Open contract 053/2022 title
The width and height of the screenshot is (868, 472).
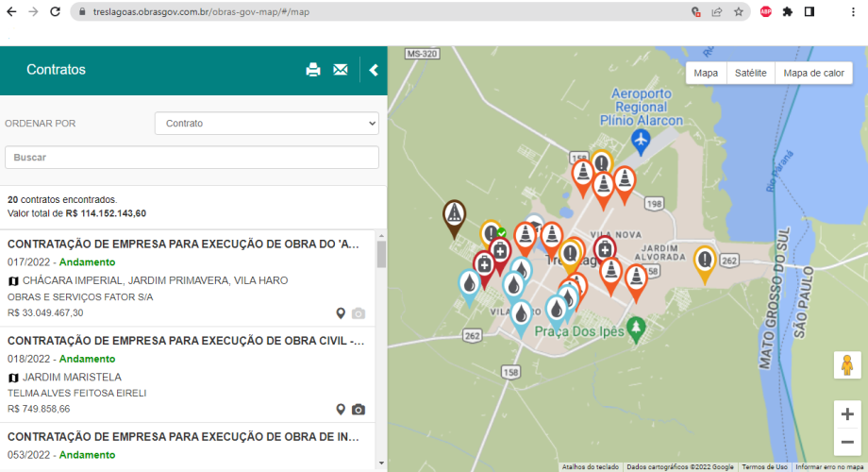(183, 437)
